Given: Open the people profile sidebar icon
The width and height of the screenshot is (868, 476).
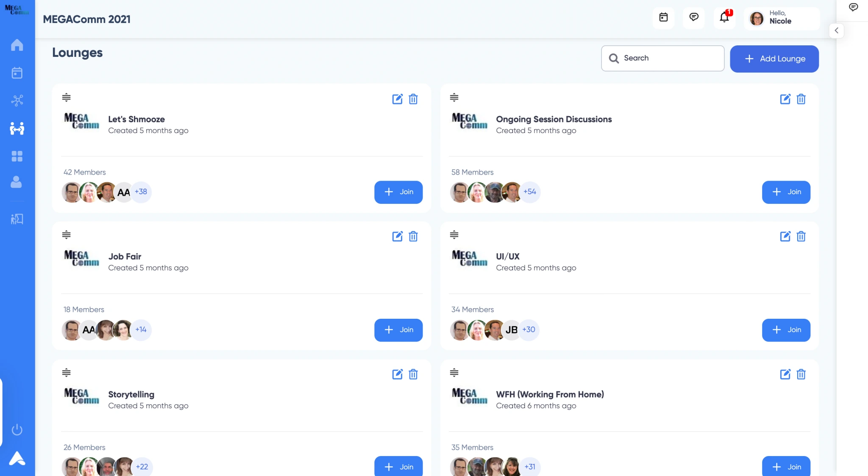Looking at the screenshot, I should pos(16,182).
